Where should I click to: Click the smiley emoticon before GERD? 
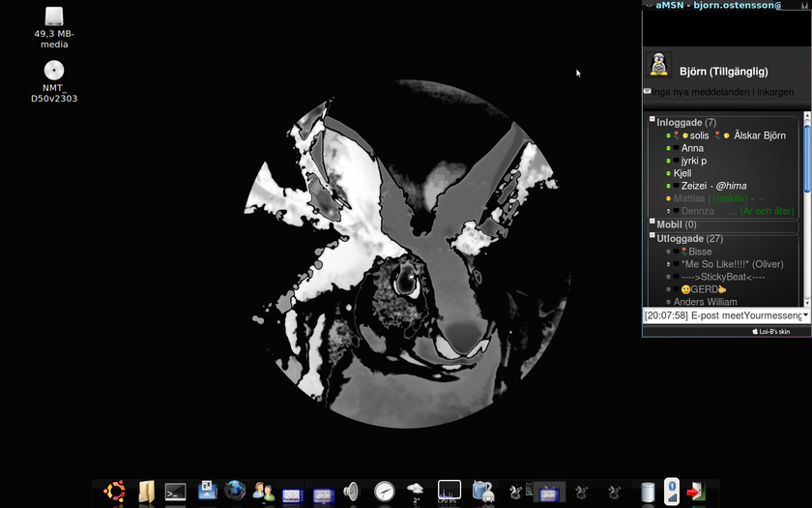[x=685, y=289]
